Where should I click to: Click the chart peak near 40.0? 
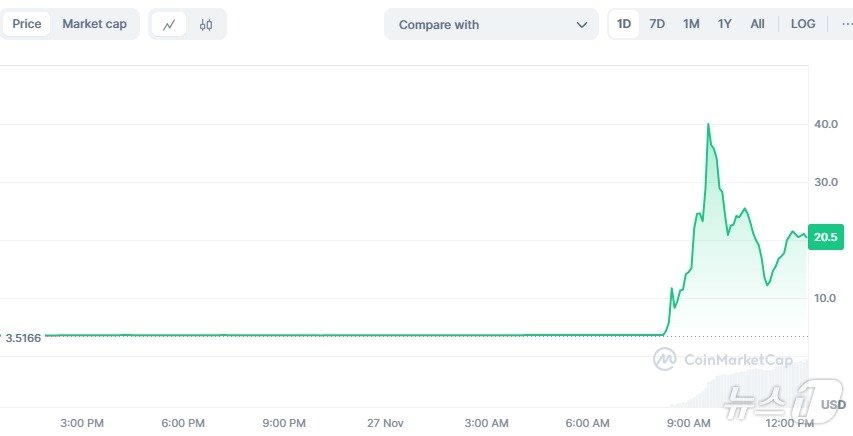point(708,125)
